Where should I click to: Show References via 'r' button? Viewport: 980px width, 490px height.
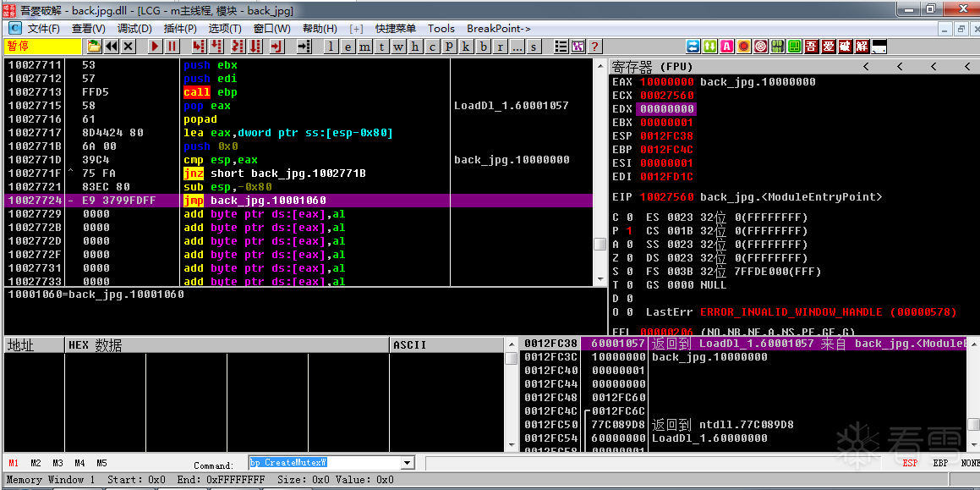pyautogui.click(x=500, y=47)
